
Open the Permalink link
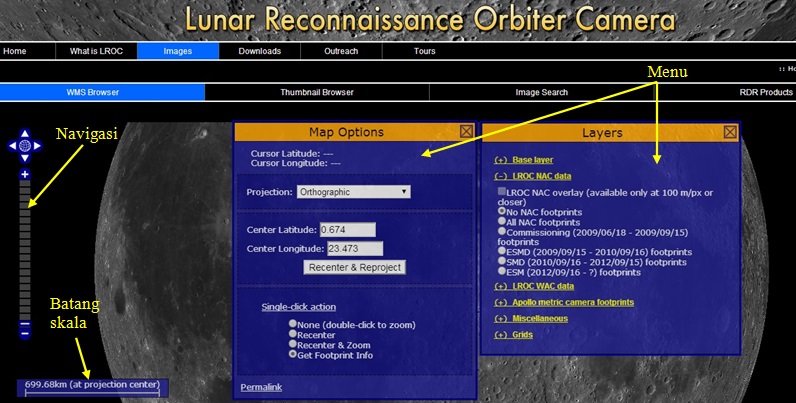pos(261,387)
